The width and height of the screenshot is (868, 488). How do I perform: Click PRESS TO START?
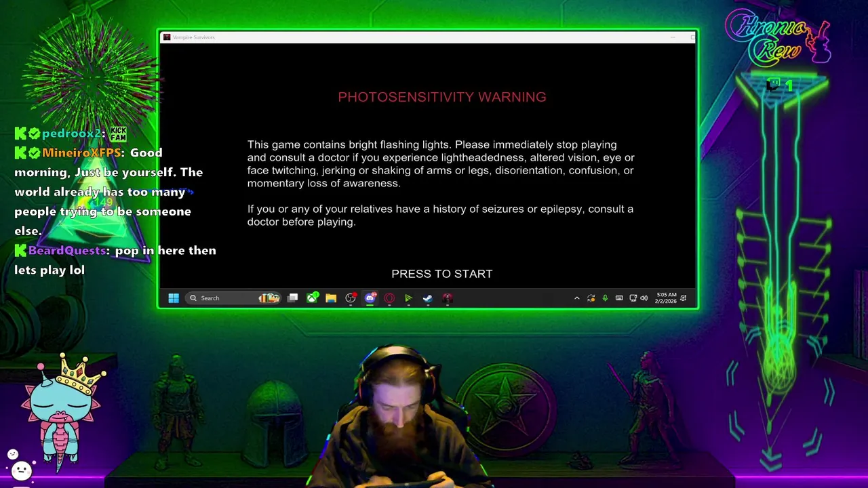(x=442, y=274)
